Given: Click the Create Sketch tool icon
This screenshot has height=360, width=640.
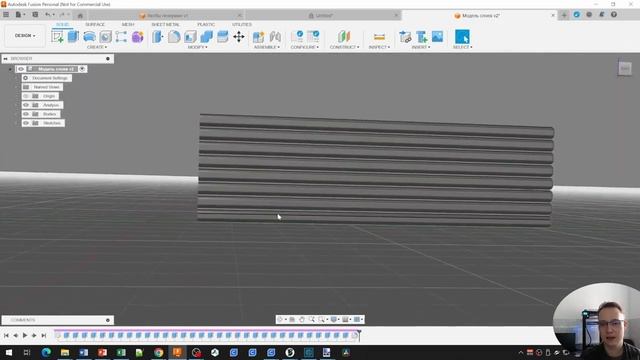Looking at the screenshot, I should click(57, 37).
